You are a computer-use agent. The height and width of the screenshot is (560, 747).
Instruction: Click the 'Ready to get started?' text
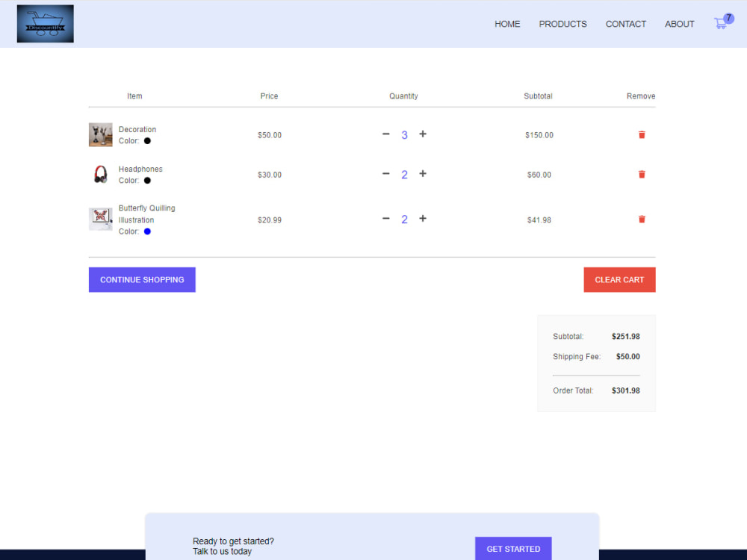(x=233, y=541)
